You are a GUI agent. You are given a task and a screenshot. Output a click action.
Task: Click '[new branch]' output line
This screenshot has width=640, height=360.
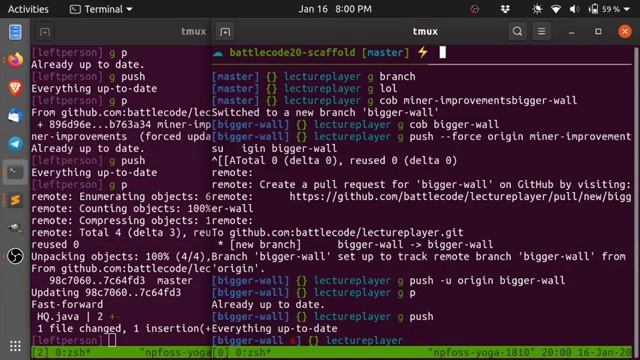pyautogui.click(x=355, y=244)
